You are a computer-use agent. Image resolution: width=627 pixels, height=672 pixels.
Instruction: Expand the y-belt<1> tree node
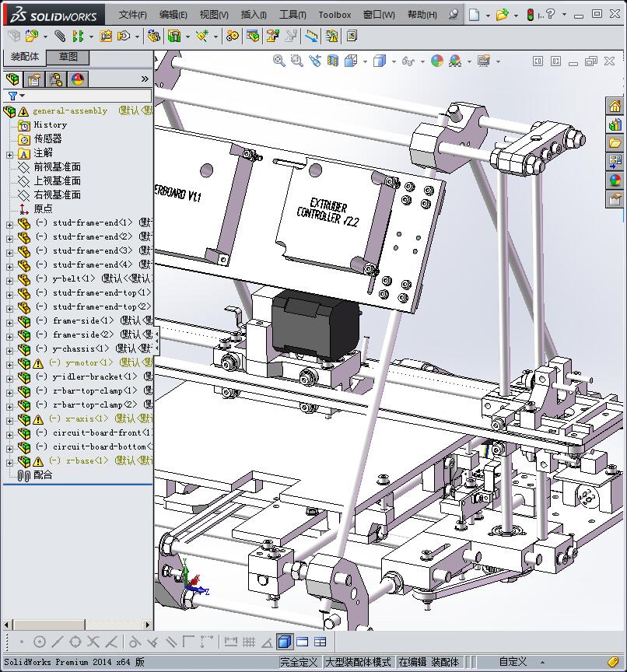coord(9,279)
